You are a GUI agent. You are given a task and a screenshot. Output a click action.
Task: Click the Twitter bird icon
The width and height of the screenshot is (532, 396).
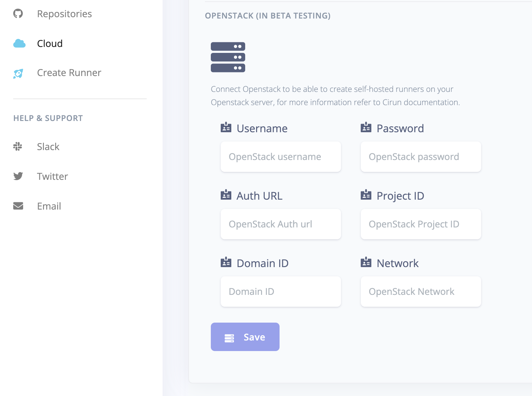tap(18, 176)
